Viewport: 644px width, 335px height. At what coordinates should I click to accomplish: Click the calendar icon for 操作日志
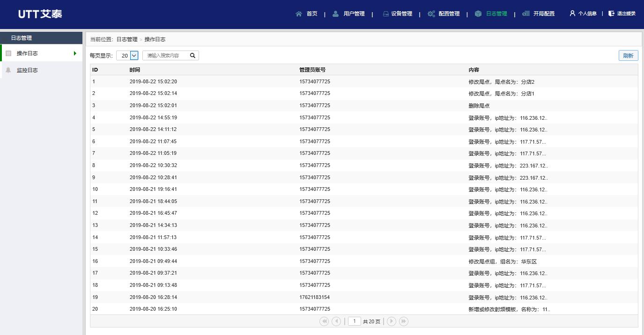pos(8,53)
